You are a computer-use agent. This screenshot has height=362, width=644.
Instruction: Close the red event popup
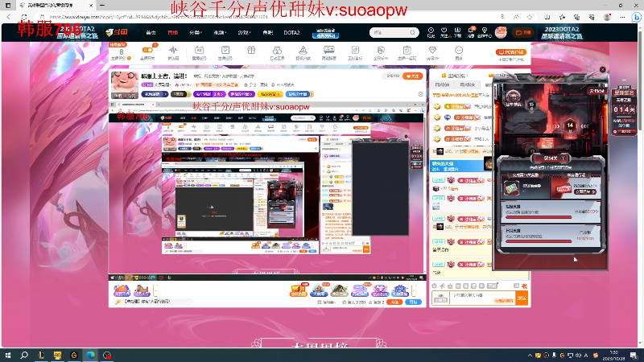[602, 70]
